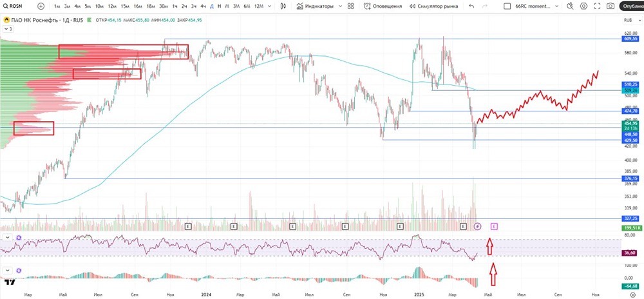The image size is (644, 299).
Task: Click the 2025 label on time axis
Action: [x=418, y=294]
